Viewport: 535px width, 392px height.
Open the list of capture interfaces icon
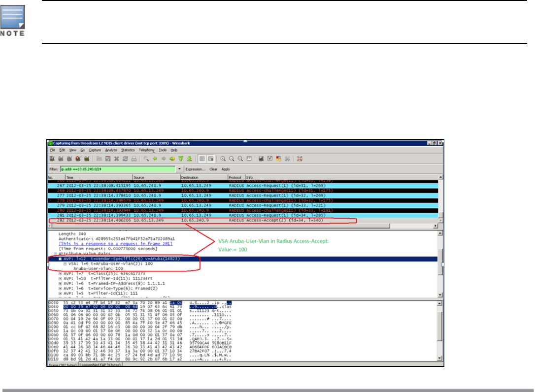point(52,159)
